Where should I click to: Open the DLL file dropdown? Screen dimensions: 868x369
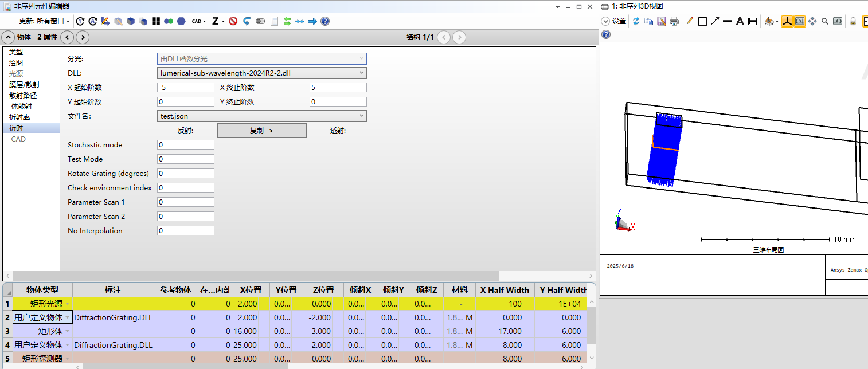coord(262,73)
